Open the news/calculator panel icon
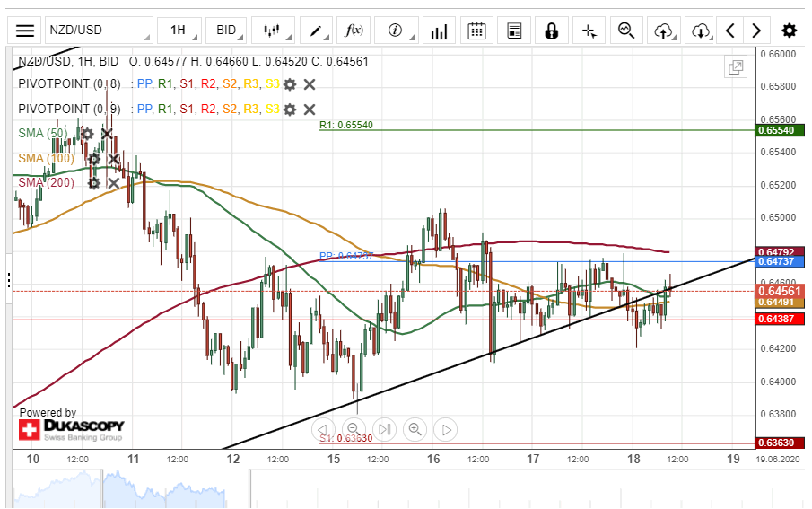 (x=514, y=31)
